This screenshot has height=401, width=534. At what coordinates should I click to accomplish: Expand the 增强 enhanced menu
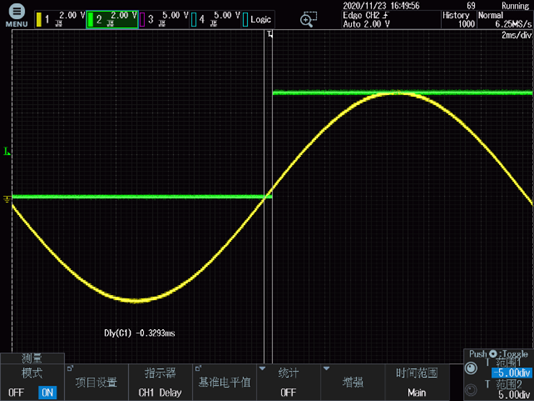coord(352,382)
